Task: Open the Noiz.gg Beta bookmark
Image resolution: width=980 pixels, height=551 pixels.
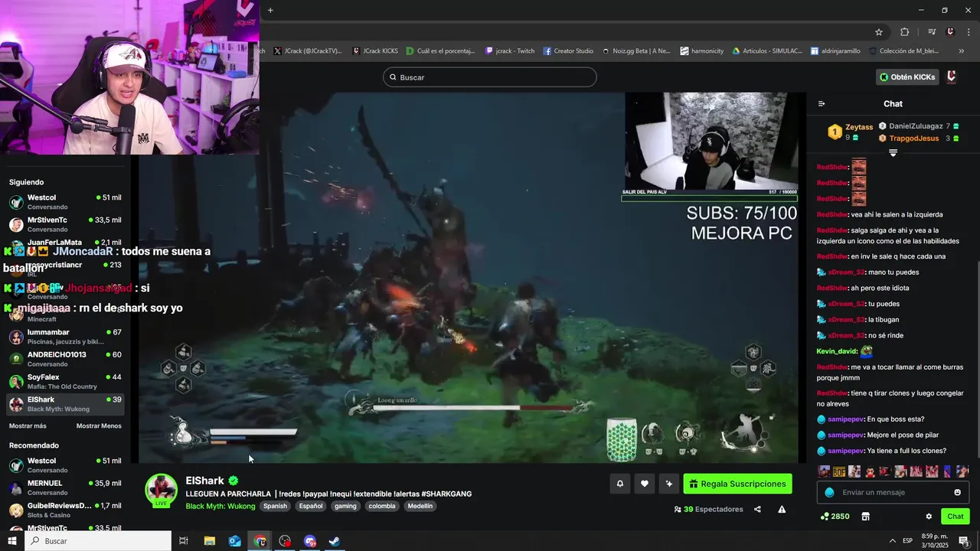Action: [636, 51]
